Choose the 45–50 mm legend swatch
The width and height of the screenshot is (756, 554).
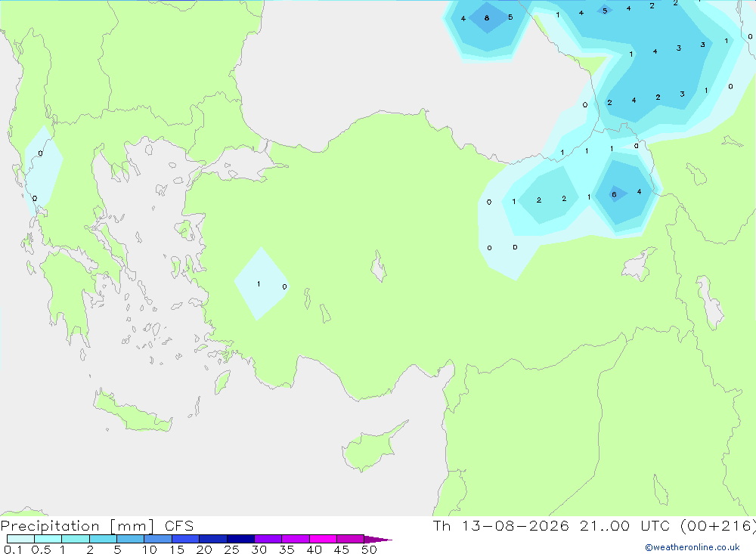[351, 539]
